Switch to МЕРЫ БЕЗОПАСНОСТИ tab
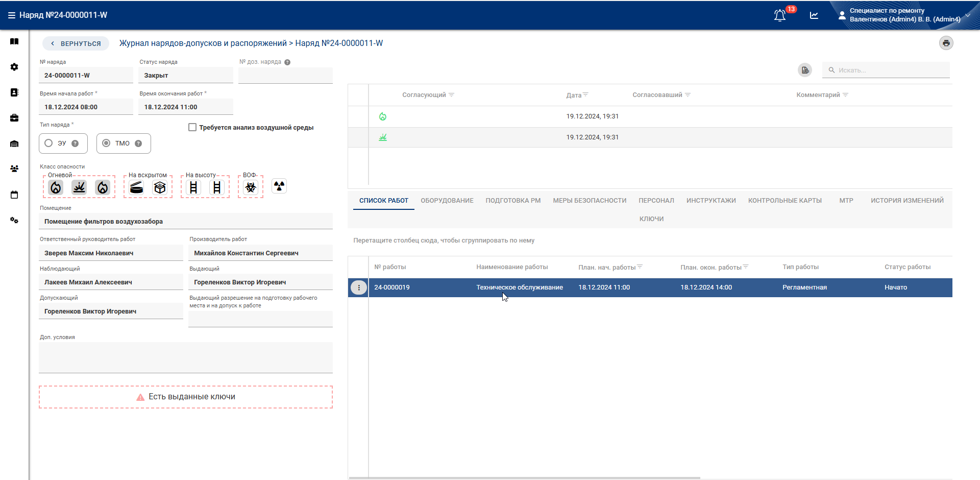Screen dimensions: 980x480 (x=590, y=201)
